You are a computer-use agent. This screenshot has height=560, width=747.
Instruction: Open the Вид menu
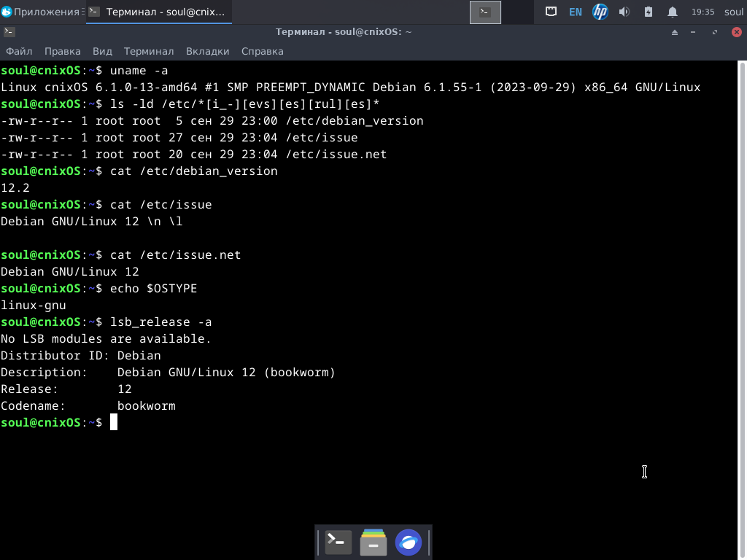pos(102,51)
